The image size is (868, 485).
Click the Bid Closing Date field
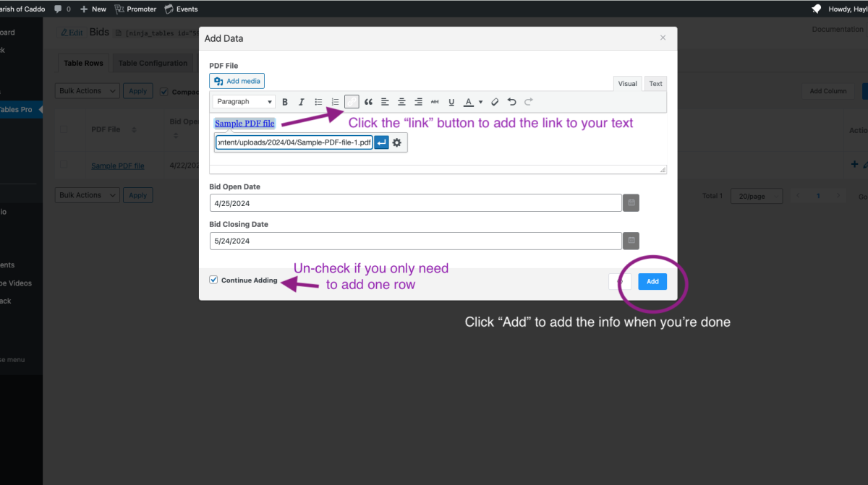415,241
